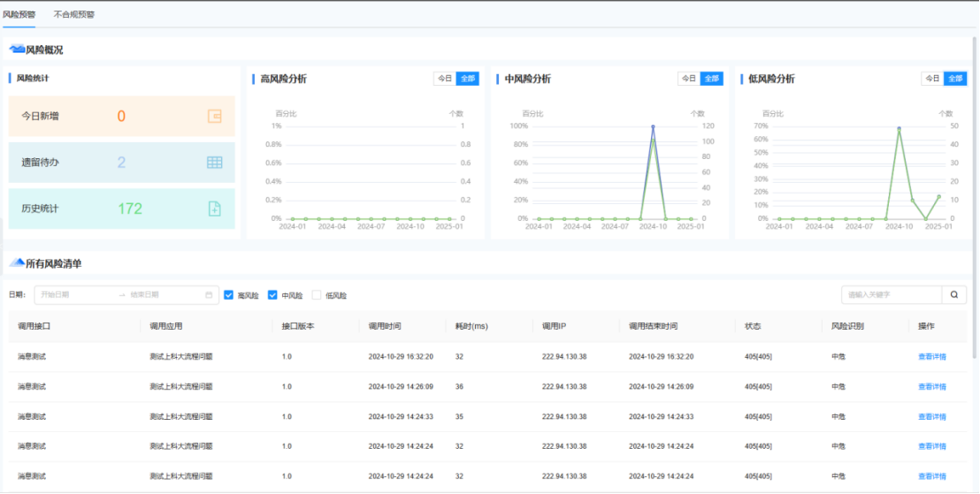Click the vertical scrollbar on the right

point(975,197)
